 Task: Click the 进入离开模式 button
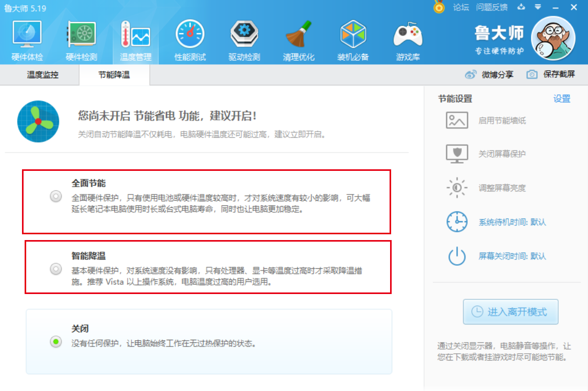click(511, 311)
